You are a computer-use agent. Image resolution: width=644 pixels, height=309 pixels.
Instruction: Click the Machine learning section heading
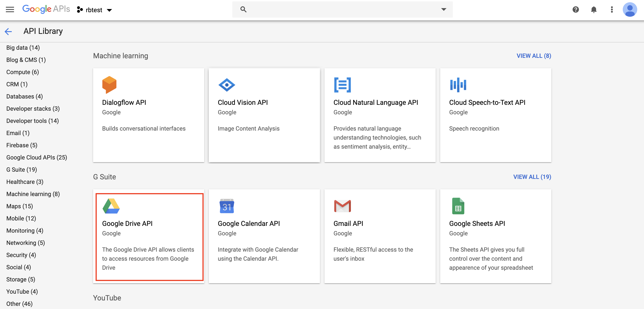coord(120,56)
